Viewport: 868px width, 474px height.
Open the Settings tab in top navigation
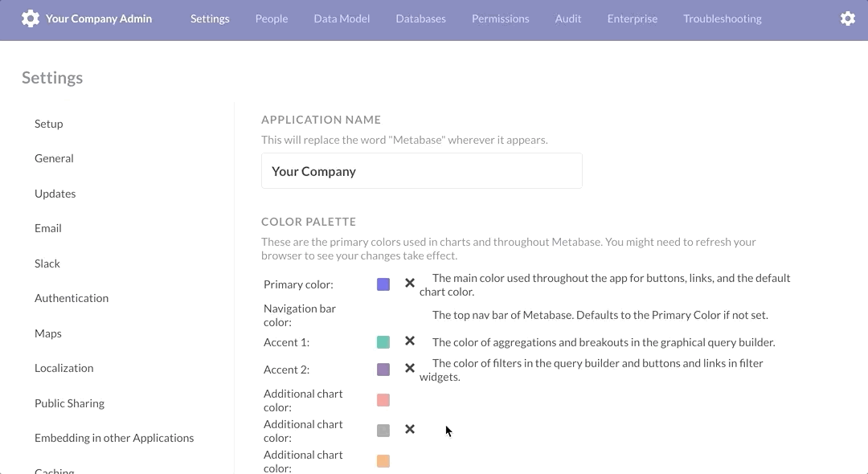click(x=210, y=18)
